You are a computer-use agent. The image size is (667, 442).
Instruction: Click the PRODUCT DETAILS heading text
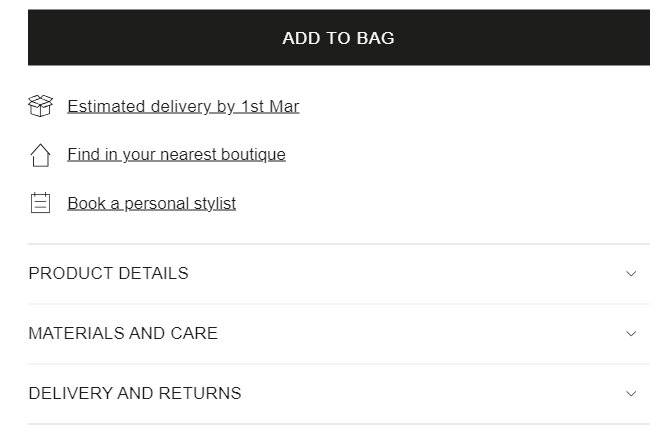coord(108,274)
